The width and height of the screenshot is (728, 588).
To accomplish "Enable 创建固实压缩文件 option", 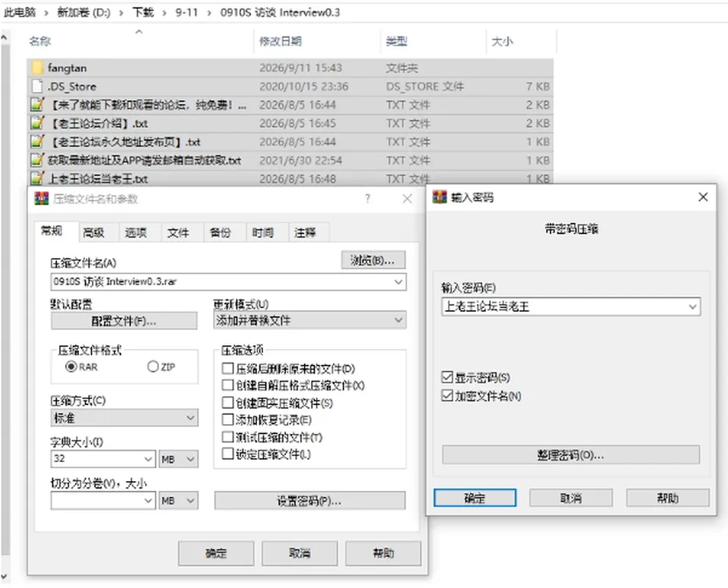I will tap(227, 403).
